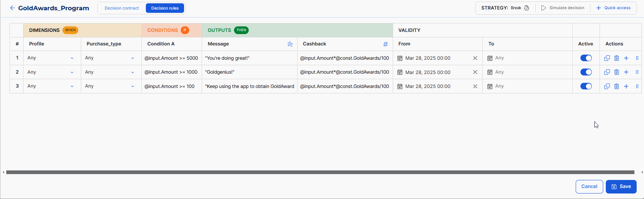
Task: Select the Decision rules tab
Action: pyautogui.click(x=165, y=8)
